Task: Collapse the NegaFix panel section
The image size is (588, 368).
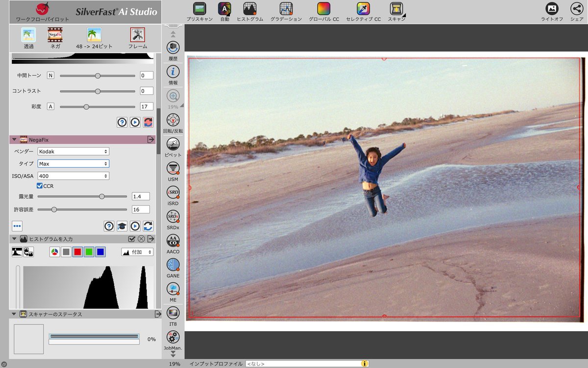Action: [x=14, y=140]
